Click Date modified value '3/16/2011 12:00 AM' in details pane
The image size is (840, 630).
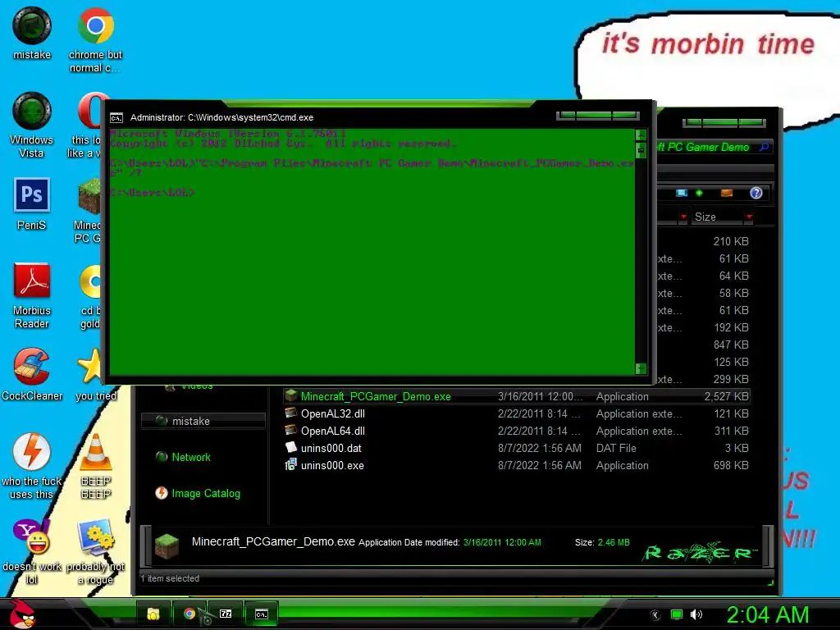502,542
